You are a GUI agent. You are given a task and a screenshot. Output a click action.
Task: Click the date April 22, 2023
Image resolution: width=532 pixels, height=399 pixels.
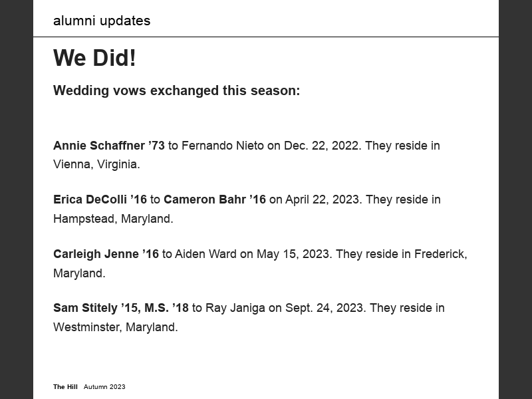click(x=323, y=199)
